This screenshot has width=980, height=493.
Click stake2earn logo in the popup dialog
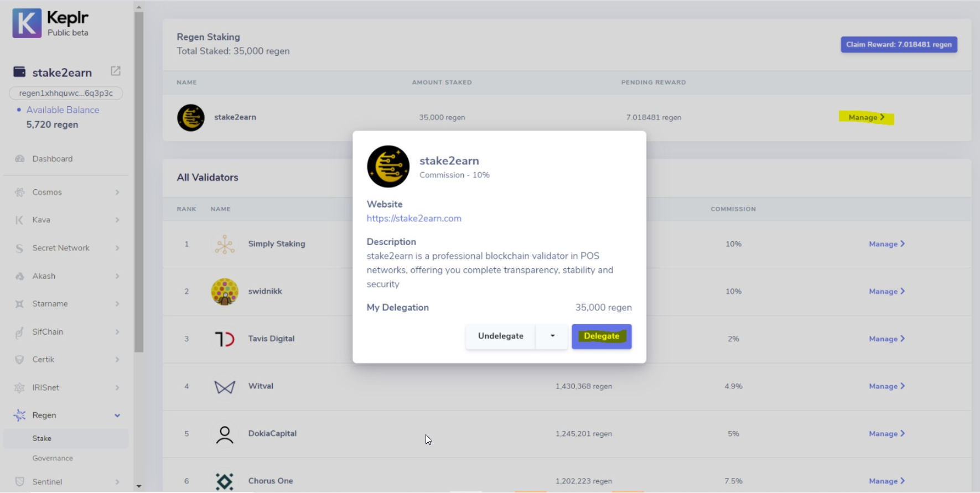[388, 167]
